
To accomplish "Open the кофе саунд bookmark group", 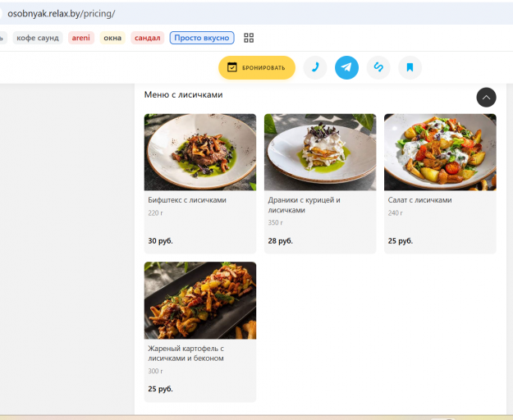I will click(x=38, y=38).
